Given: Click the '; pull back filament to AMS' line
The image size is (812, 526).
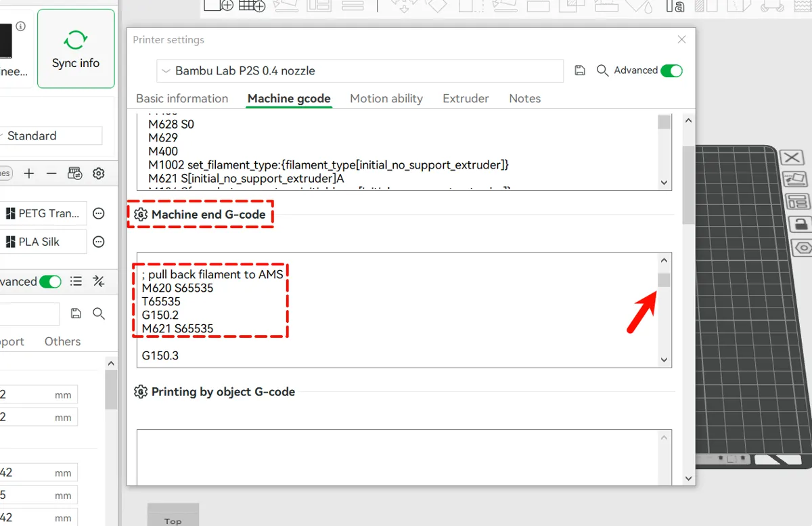Looking at the screenshot, I should (x=212, y=274).
